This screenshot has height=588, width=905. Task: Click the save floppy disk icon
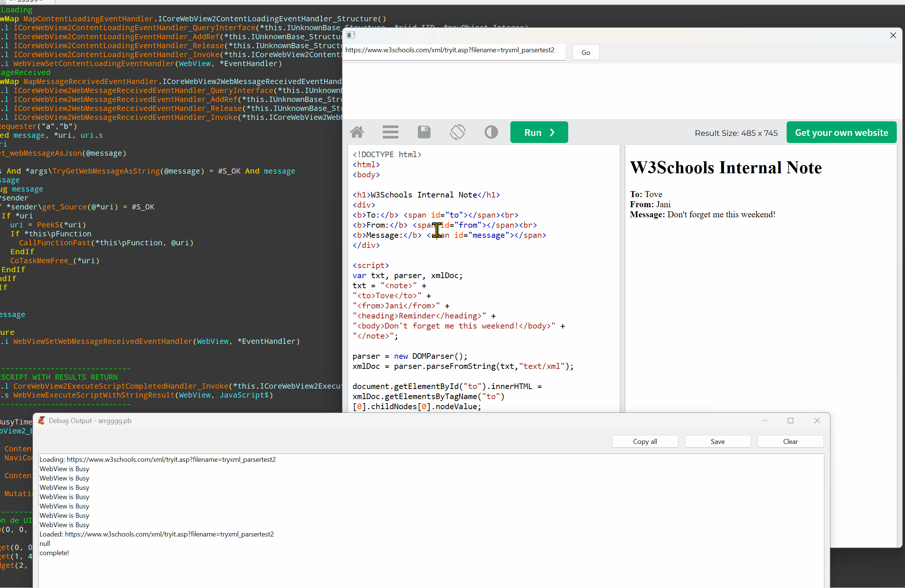424,132
